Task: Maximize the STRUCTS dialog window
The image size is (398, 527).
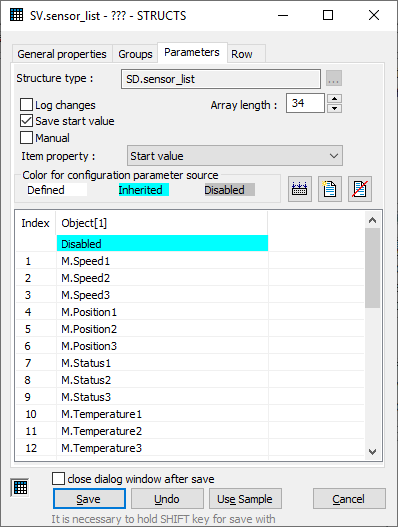Action: [x=328, y=15]
